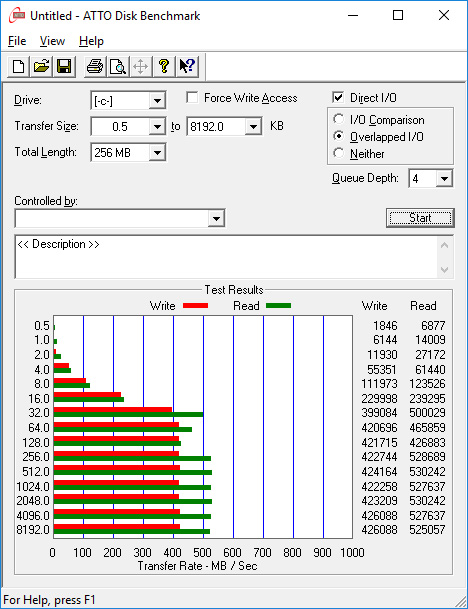Click the green read bar for 32.0

click(x=128, y=414)
